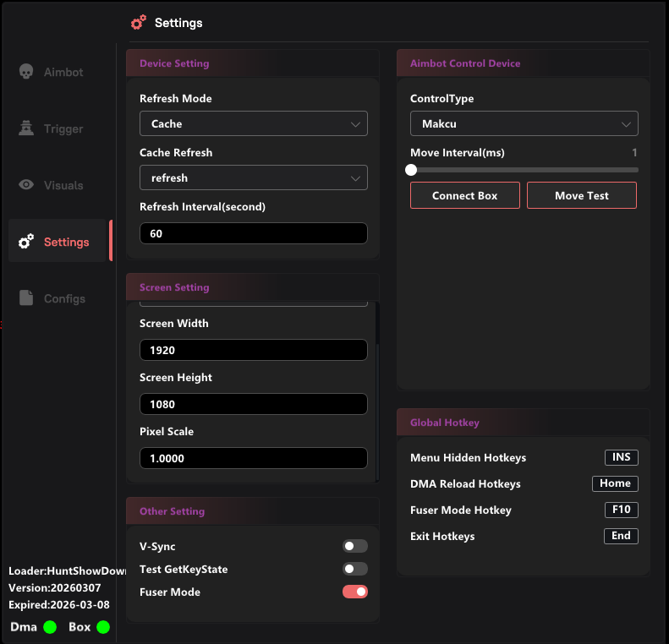Image resolution: width=669 pixels, height=644 pixels.
Task: Click the Screen Width input field
Action: point(253,350)
